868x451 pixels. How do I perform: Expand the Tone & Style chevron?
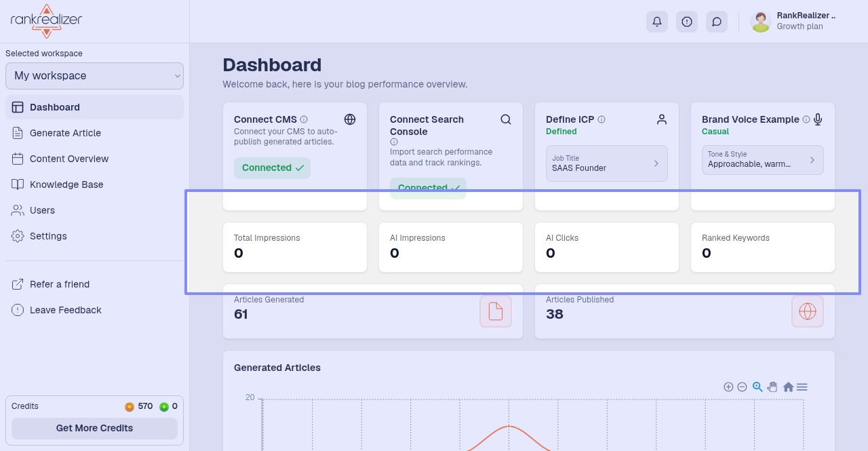[812, 161]
